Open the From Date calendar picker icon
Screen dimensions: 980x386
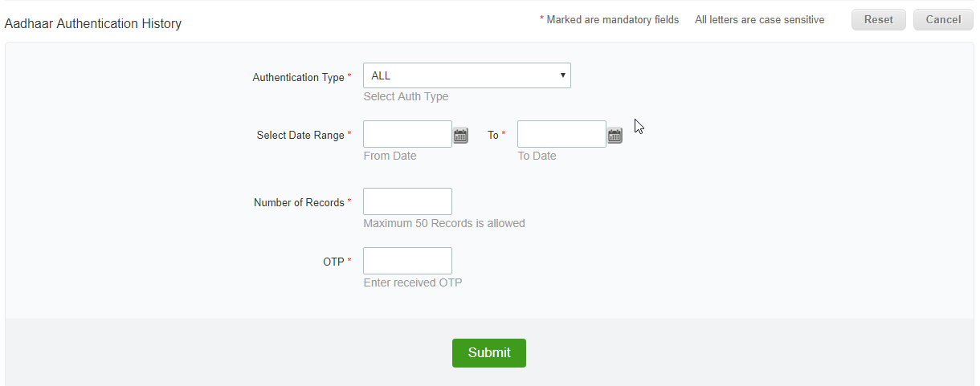point(461,135)
